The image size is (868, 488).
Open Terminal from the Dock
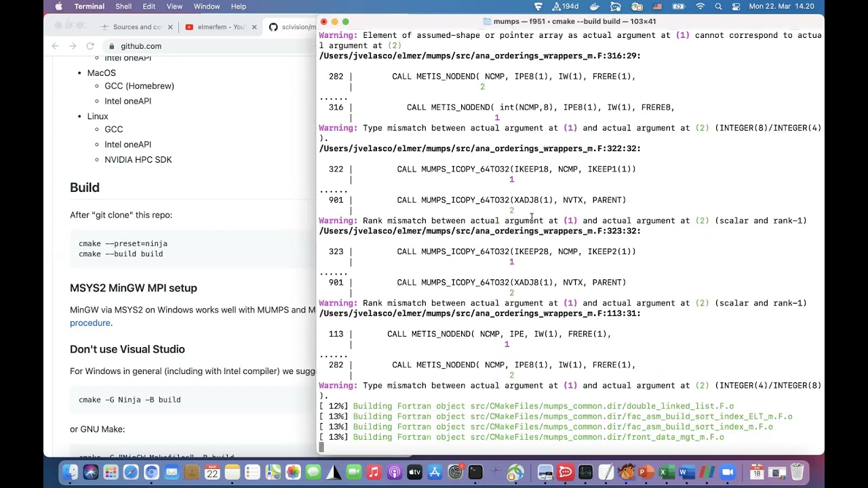pos(475,472)
